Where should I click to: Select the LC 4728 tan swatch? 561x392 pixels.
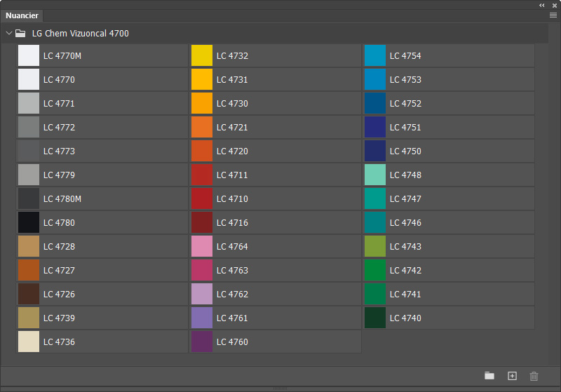pyautogui.click(x=29, y=246)
